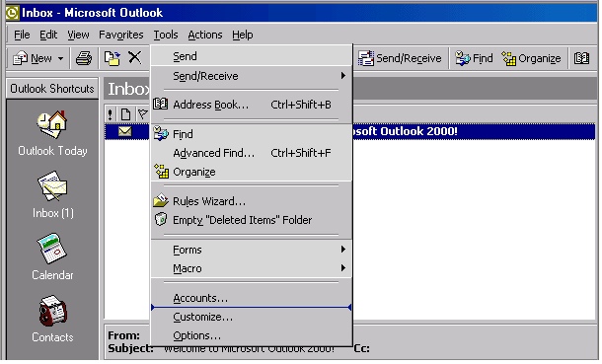
Task: Choose Accounts... in Tools menu
Action: point(252,298)
